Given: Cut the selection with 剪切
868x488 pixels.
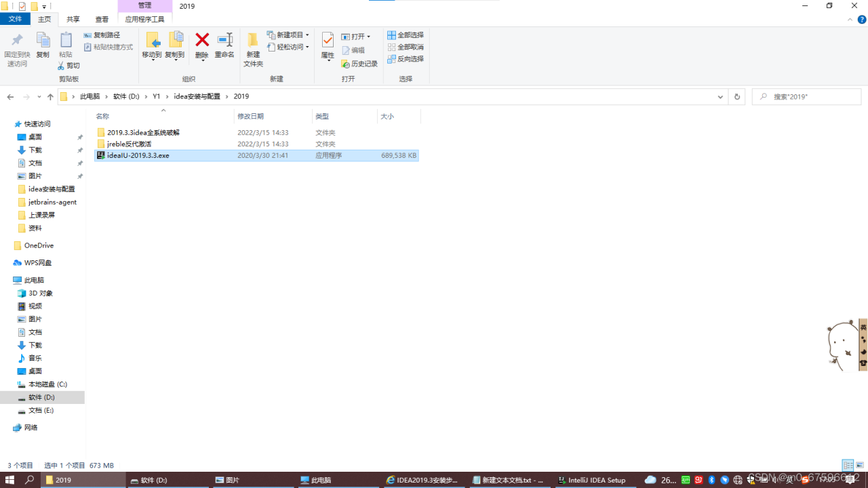Looking at the screenshot, I should pos(68,66).
